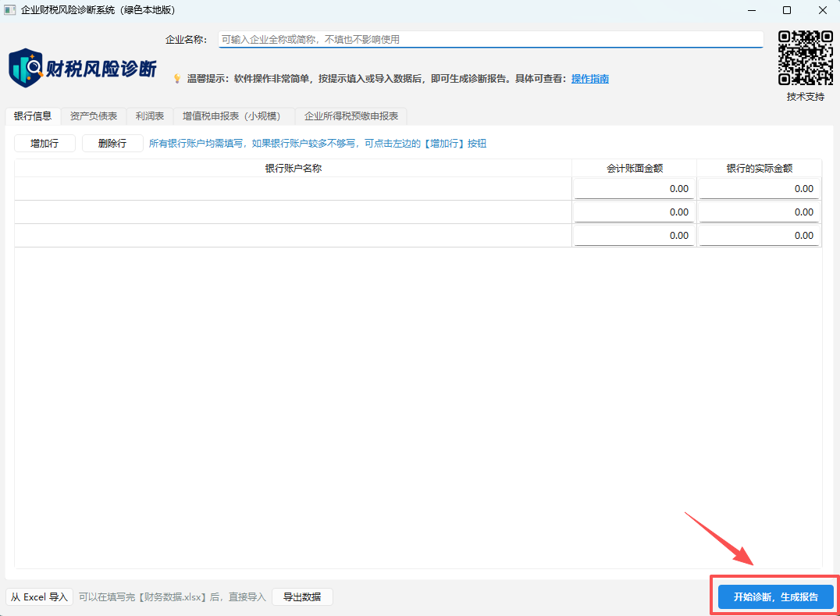
Task: Click 从 Excel 导入 button
Action: click(x=39, y=596)
